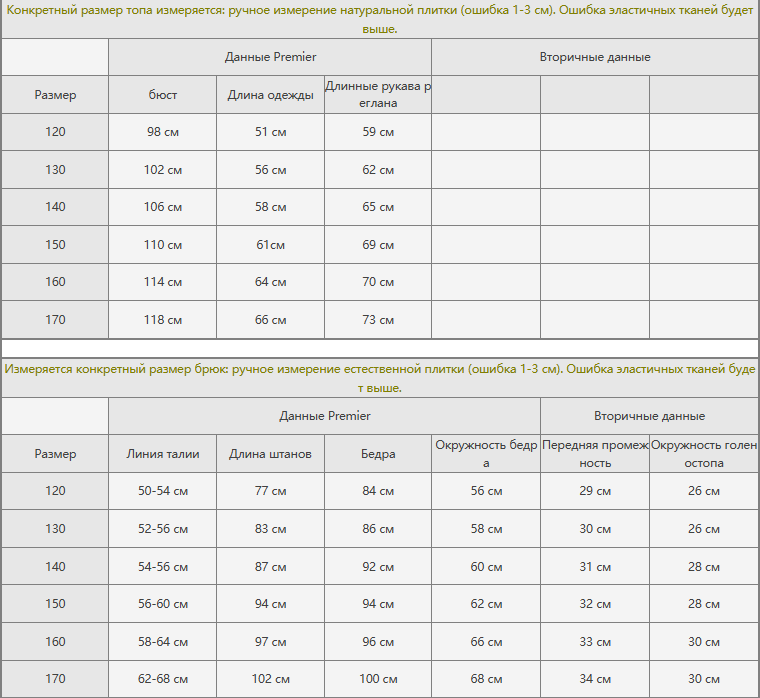
Task: Click the 'Бедра' column header
Action: 377,454
